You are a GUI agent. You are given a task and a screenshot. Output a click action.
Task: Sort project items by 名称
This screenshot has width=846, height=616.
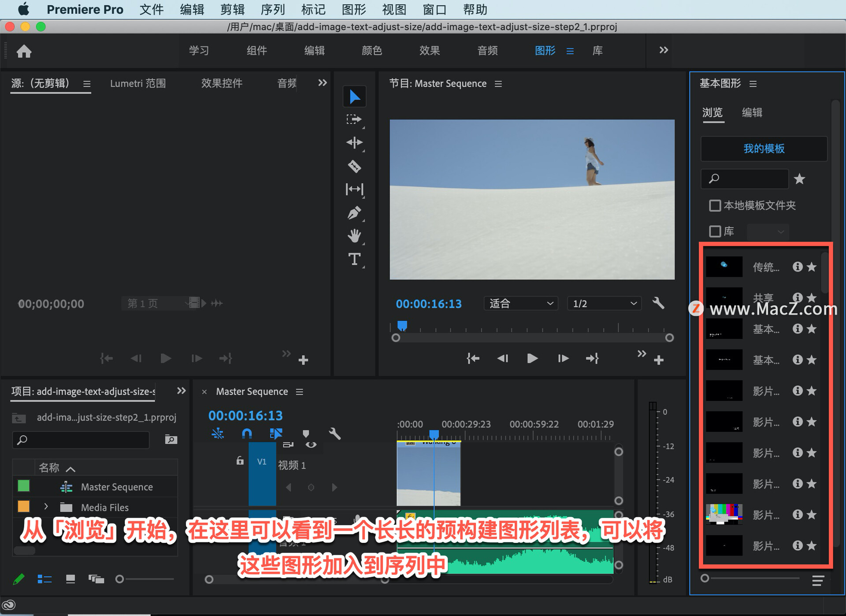coord(49,468)
